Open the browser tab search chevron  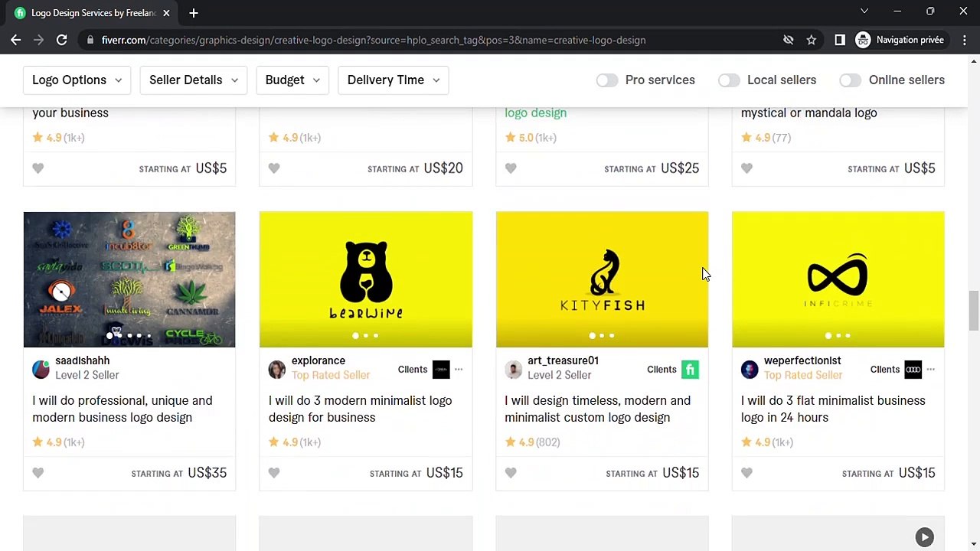point(864,11)
